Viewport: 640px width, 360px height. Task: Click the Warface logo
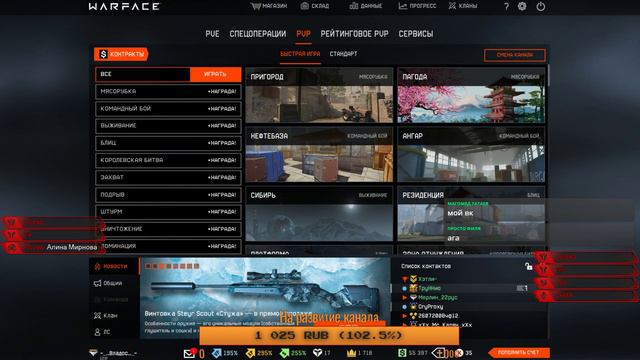click(x=124, y=7)
